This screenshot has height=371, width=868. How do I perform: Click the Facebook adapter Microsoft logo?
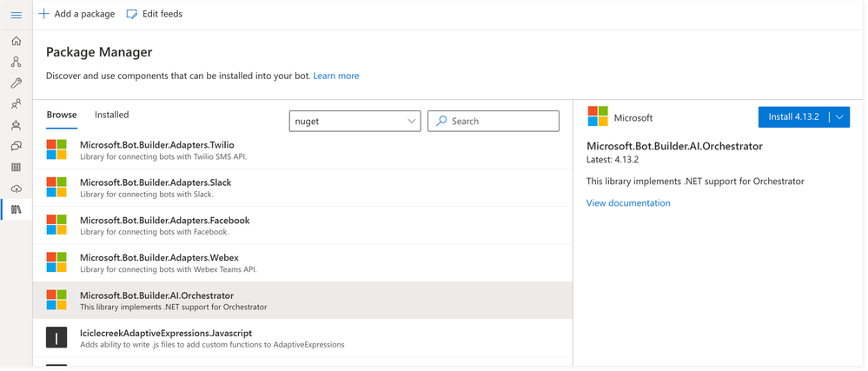coord(56,225)
